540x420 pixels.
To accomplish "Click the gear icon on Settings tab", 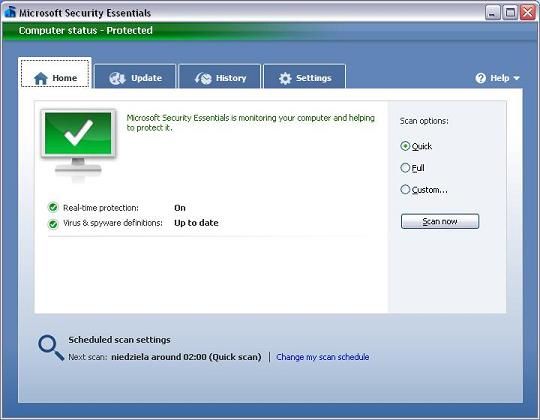I will coord(285,78).
